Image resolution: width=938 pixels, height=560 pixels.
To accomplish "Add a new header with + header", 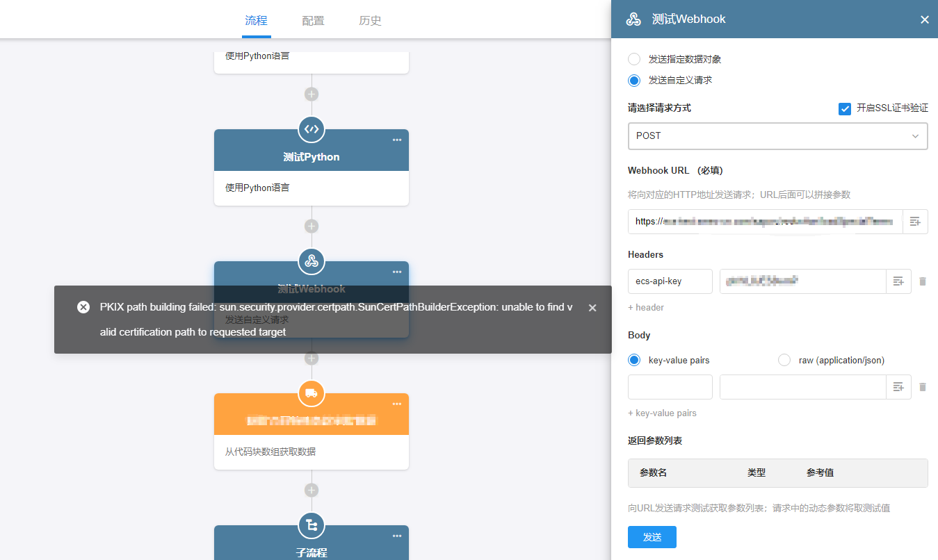I will [x=646, y=307].
